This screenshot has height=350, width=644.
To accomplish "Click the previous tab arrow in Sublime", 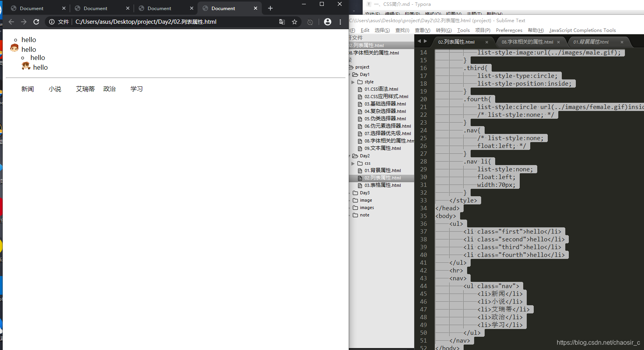I will coord(419,41).
